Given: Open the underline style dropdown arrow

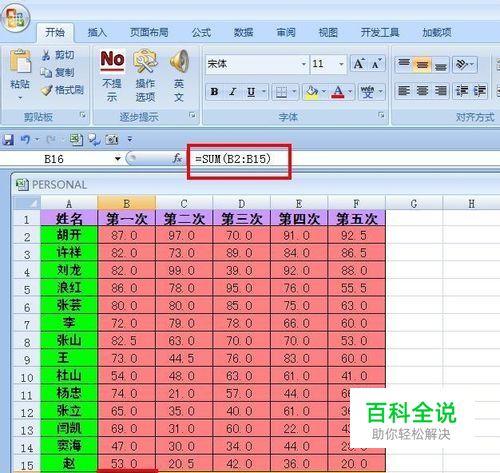Looking at the screenshot, I should pos(264,91).
